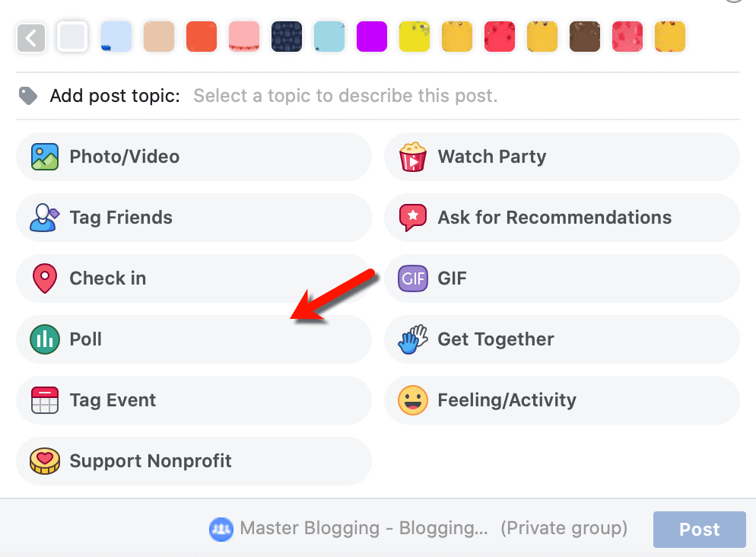Select the Get Together waving hand icon
The image size is (756, 557).
(x=413, y=339)
